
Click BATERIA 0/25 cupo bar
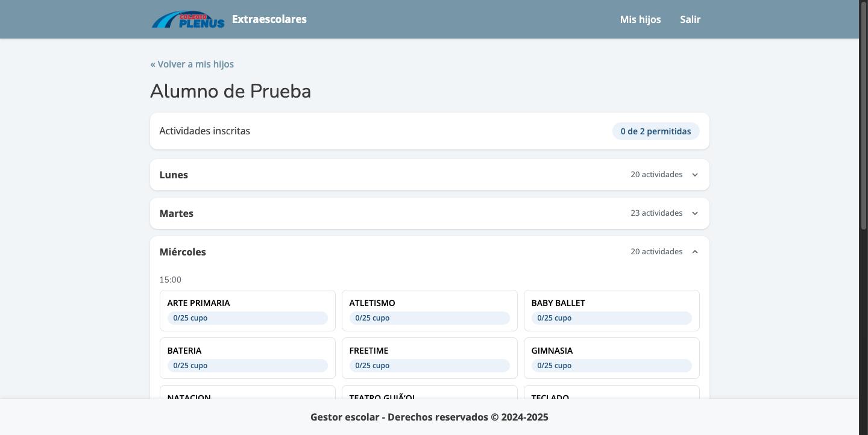[x=248, y=366]
